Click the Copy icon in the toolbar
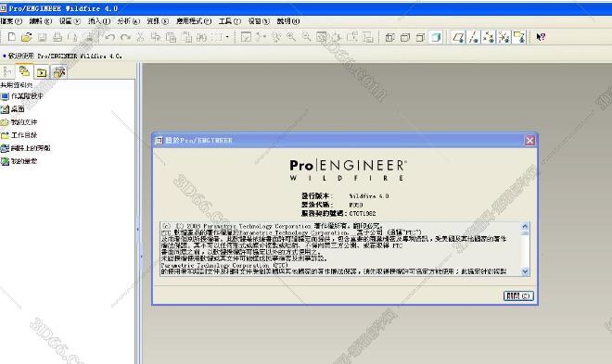Screen dimensions: 612x364 (156, 37)
